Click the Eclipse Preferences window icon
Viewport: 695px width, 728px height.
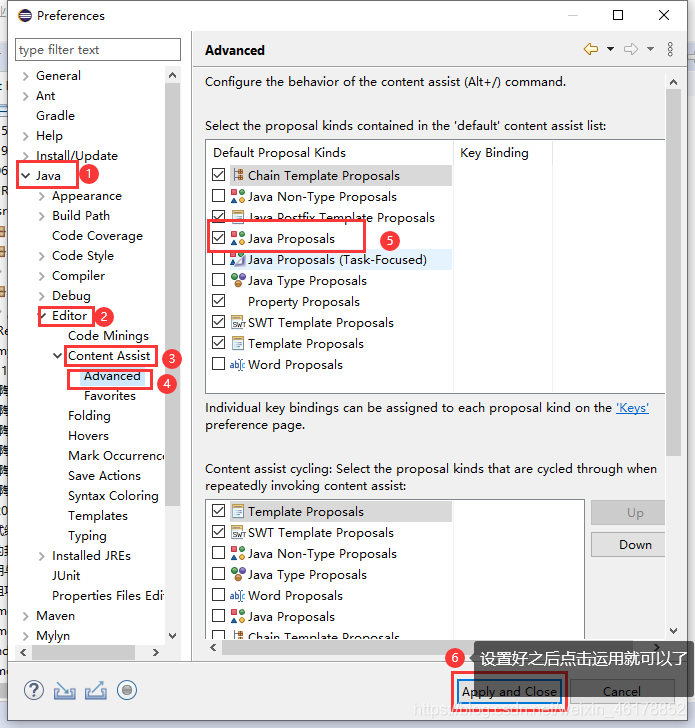click(25, 16)
